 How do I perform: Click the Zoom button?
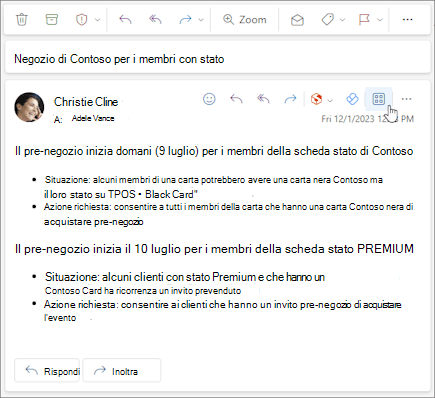click(x=245, y=20)
